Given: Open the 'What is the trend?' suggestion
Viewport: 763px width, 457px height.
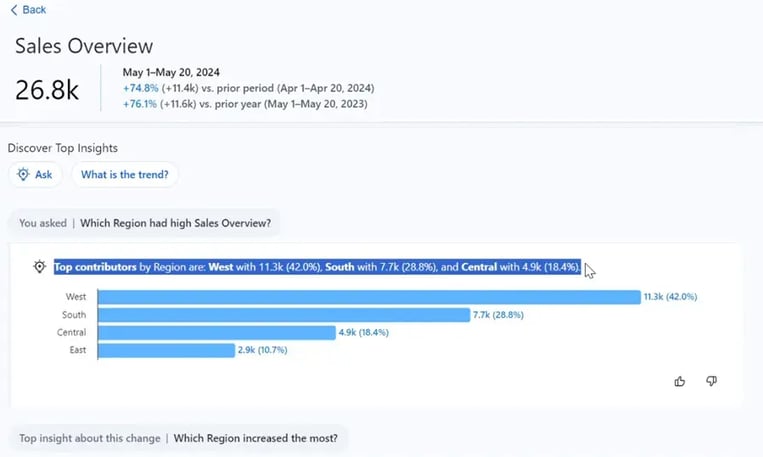Looking at the screenshot, I should pyautogui.click(x=125, y=174).
